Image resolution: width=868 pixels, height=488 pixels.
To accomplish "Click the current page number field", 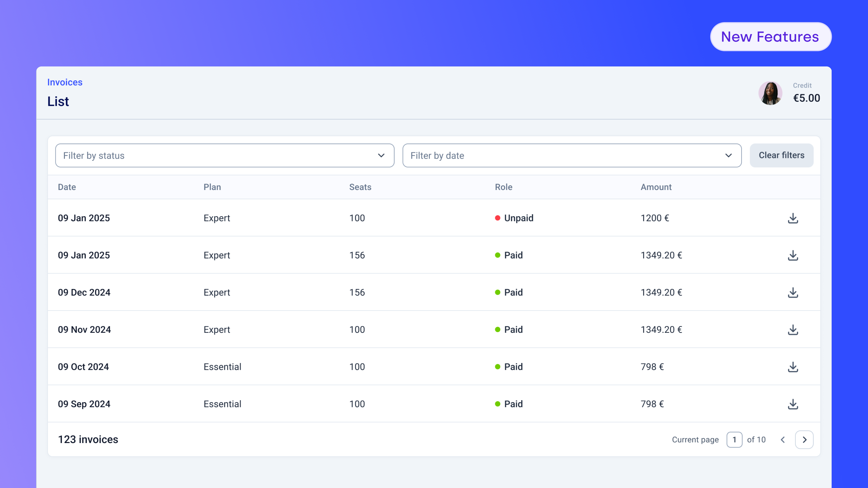I will coord(734,439).
